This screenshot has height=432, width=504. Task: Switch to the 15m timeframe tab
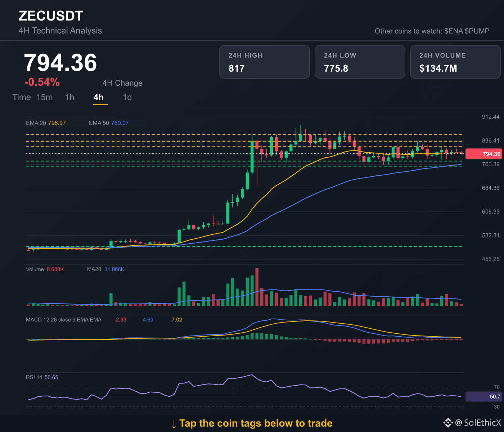point(45,97)
